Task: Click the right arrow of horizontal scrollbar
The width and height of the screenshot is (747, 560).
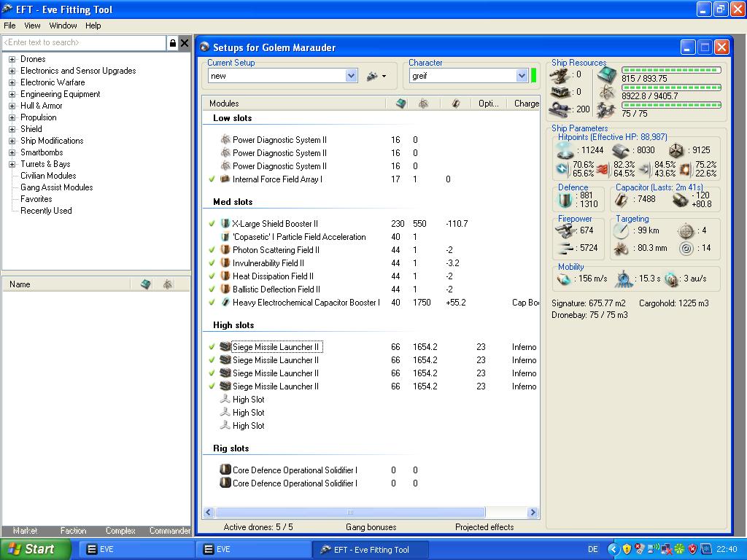Action: pos(533,513)
